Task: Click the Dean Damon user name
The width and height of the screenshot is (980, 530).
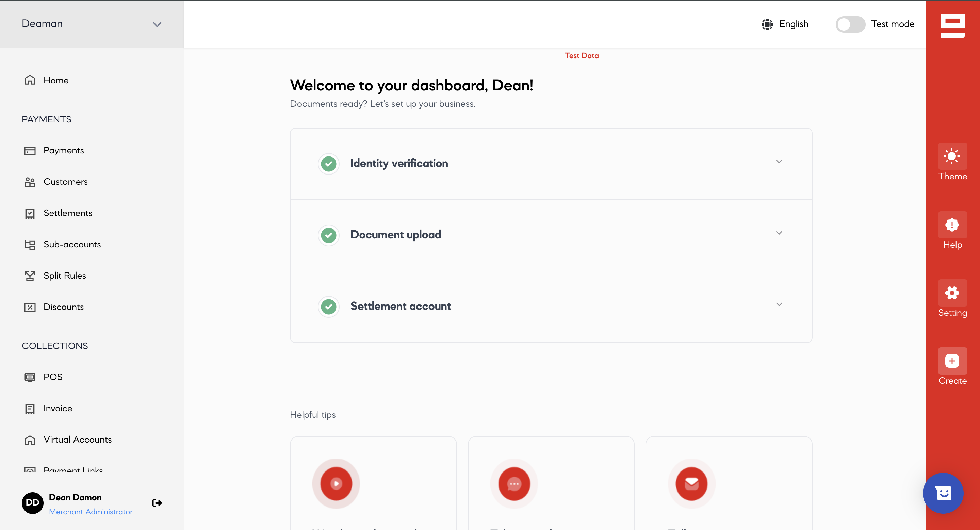Action: tap(75, 497)
